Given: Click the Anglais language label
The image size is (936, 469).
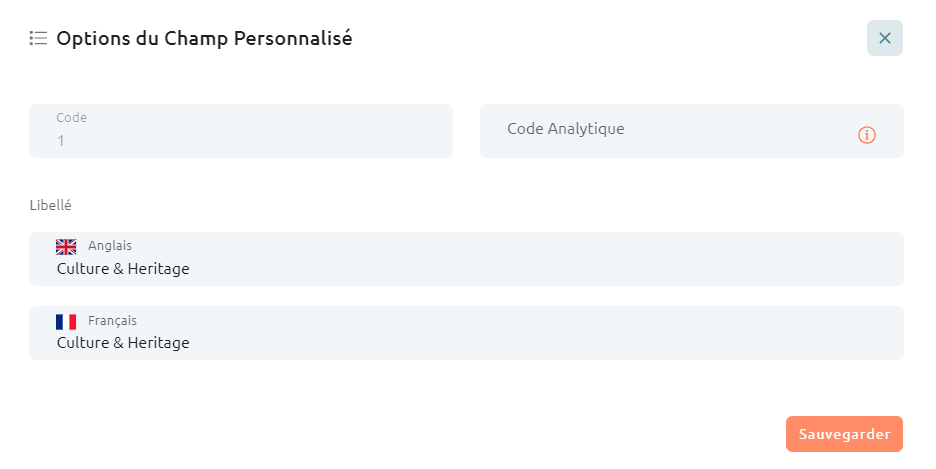Looking at the screenshot, I should point(110,246).
